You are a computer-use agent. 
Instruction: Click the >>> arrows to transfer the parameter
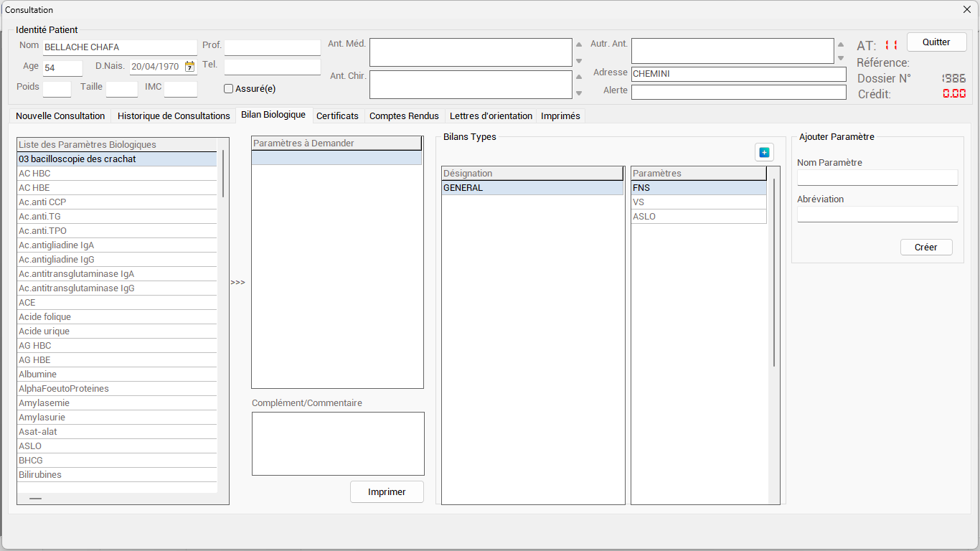click(237, 283)
